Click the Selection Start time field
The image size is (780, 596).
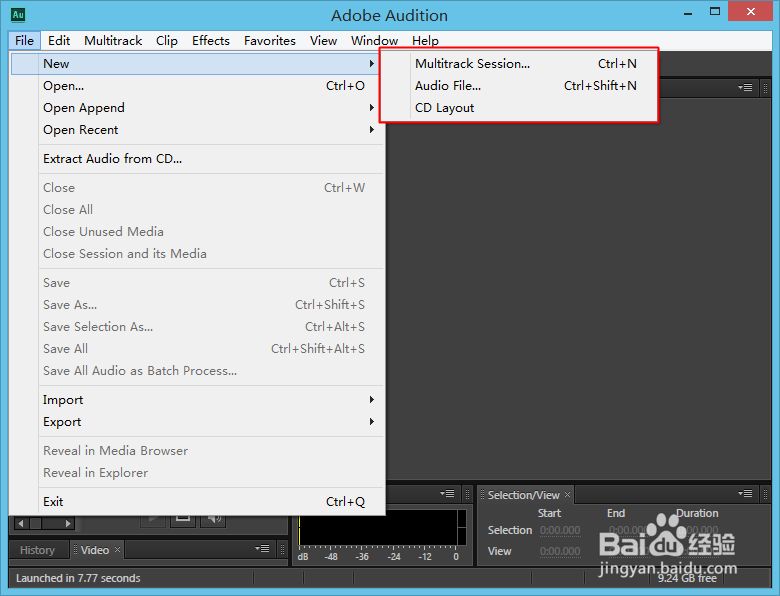tap(560, 530)
